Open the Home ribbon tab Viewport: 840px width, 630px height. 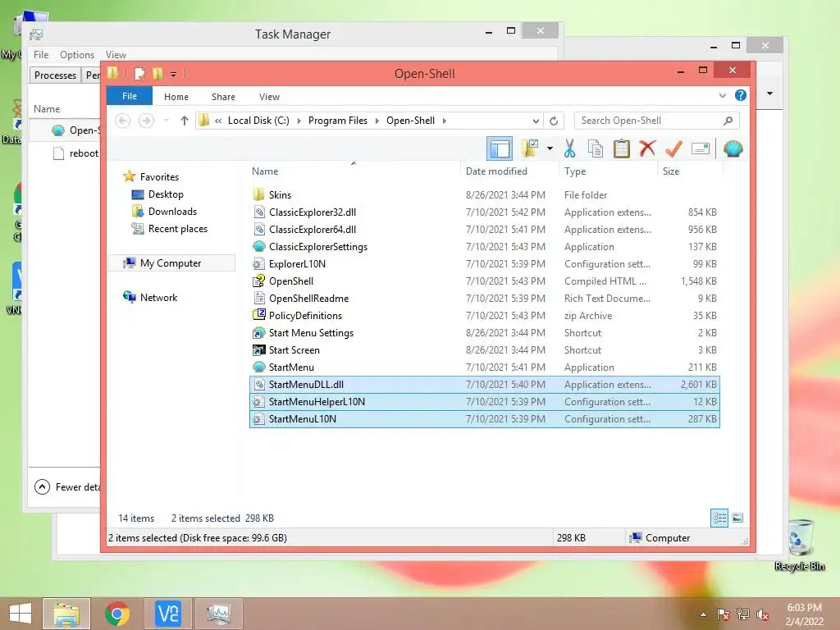click(176, 97)
